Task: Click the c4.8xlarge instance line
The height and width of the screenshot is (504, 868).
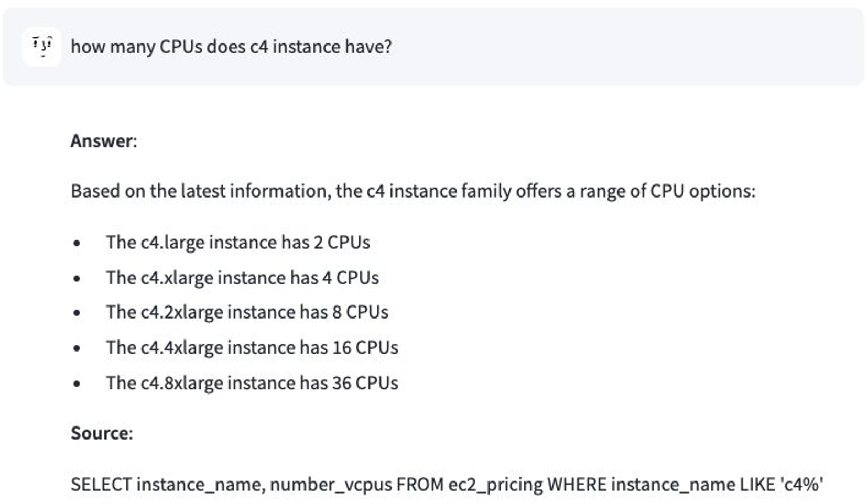Action: [252, 383]
